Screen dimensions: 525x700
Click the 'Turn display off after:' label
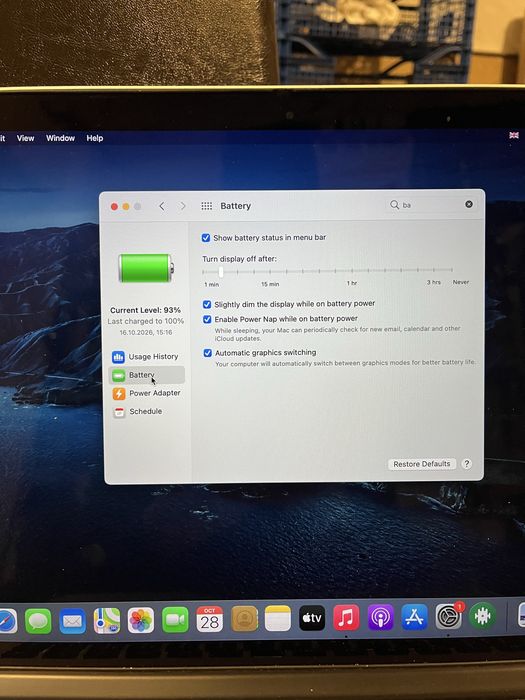pos(239,259)
